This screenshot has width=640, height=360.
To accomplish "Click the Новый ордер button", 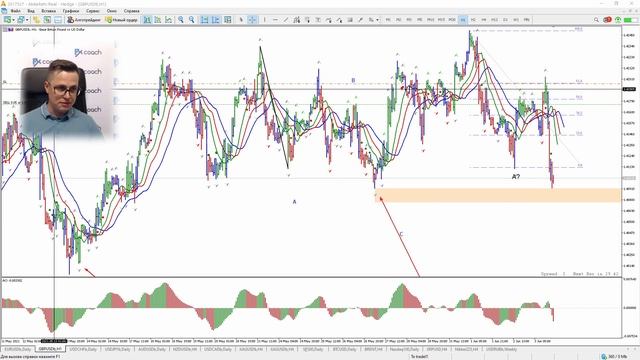I will 121,20.
